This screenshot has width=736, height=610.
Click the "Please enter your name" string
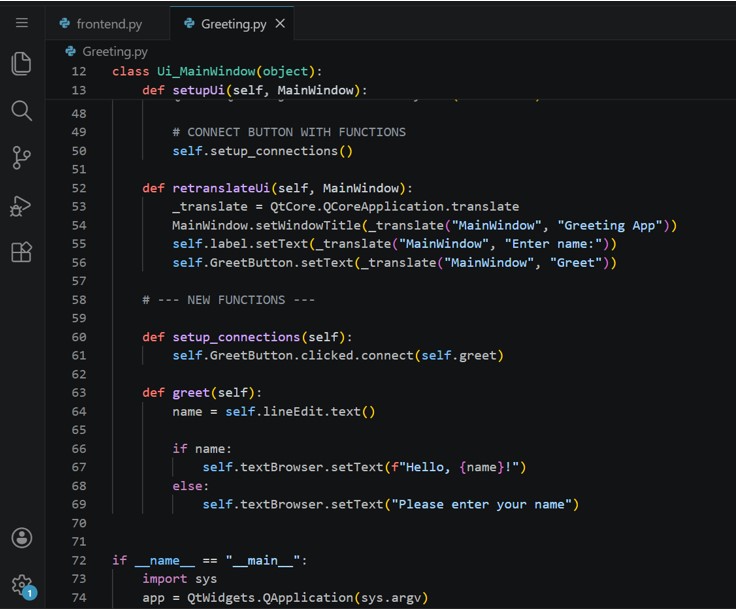[482, 504]
